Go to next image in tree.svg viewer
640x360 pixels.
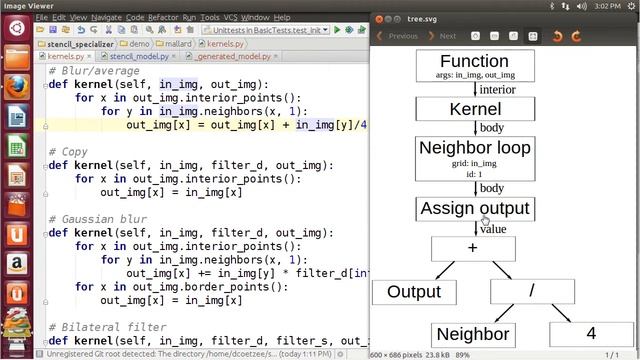[x=442, y=36]
